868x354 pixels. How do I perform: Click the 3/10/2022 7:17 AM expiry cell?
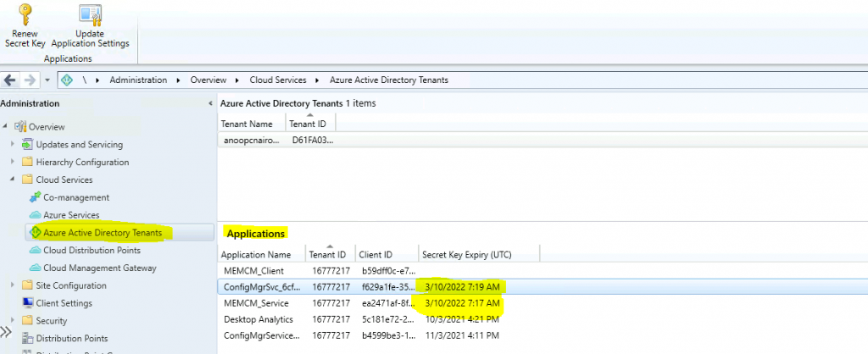pyautogui.click(x=464, y=303)
